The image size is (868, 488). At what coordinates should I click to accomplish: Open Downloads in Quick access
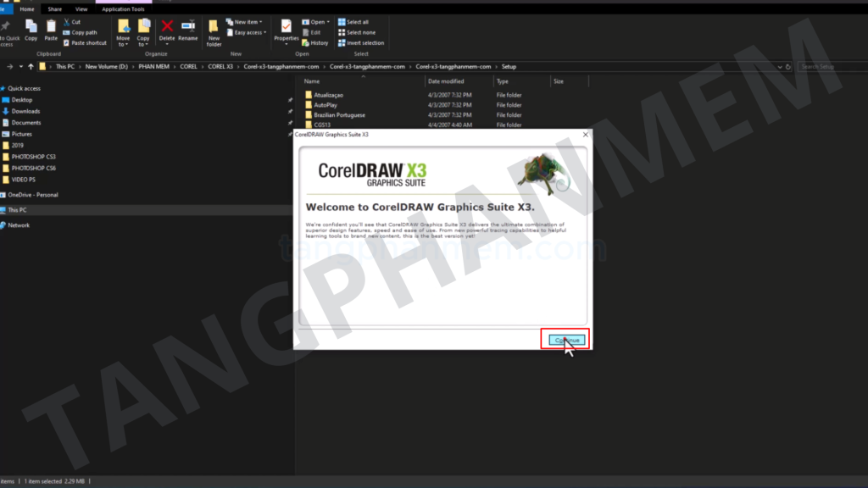click(25, 111)
